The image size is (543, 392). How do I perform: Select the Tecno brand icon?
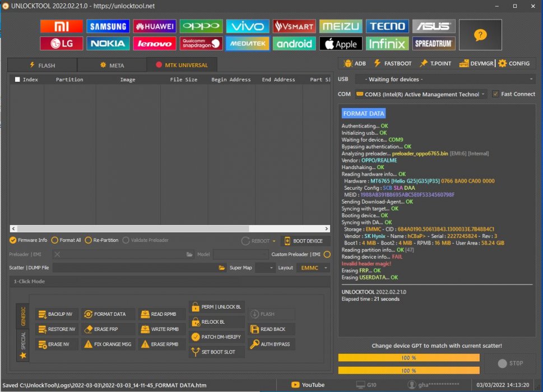click(387, 26)
